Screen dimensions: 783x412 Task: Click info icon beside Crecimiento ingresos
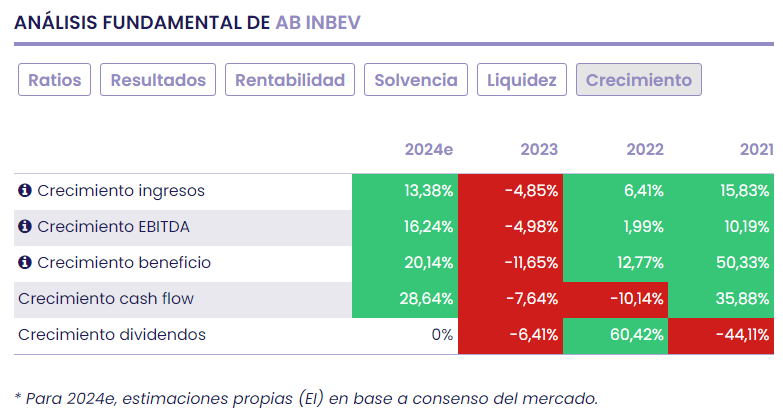(25, 191)
